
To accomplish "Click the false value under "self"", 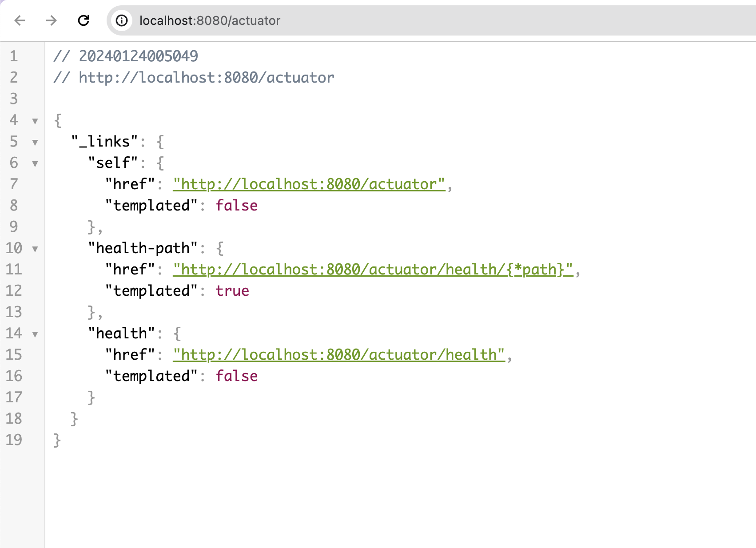I will 236,205.
